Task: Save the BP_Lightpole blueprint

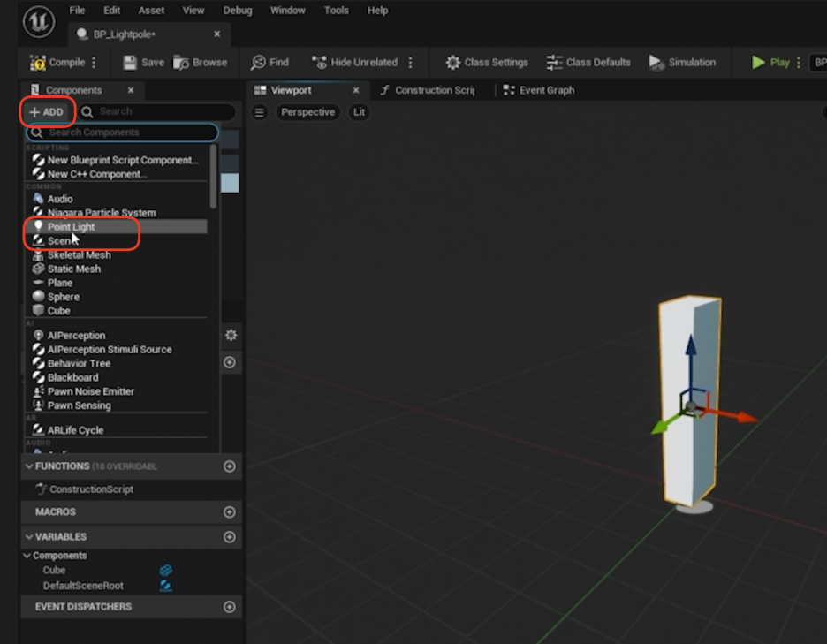Action: pos(143,62)
